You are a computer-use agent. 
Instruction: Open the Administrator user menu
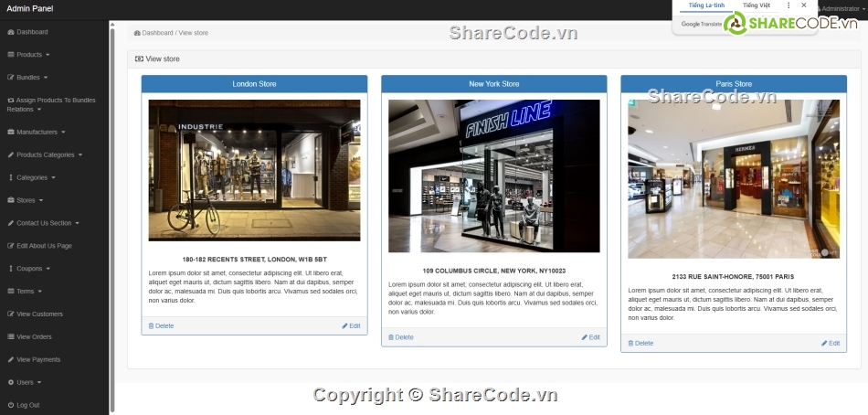[841, 9]
